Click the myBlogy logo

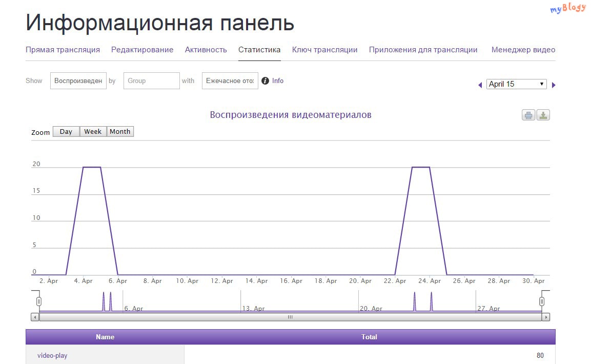coord(567,9)
